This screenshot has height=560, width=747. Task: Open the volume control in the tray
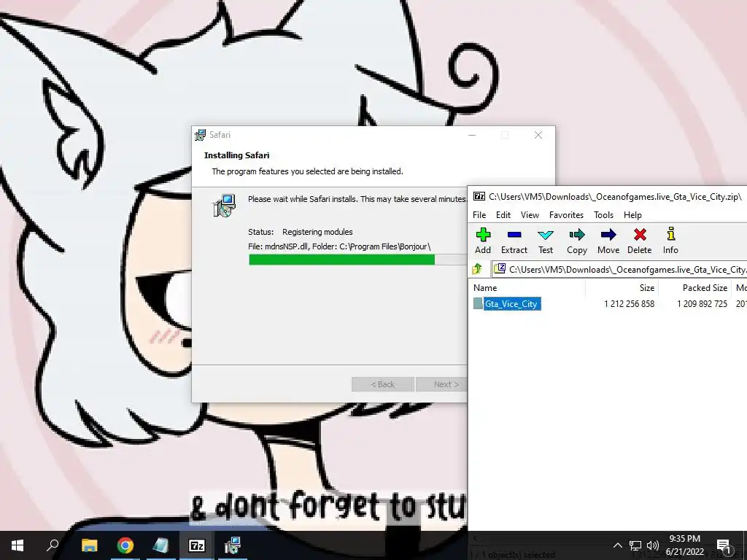click(x=653, y=545)
